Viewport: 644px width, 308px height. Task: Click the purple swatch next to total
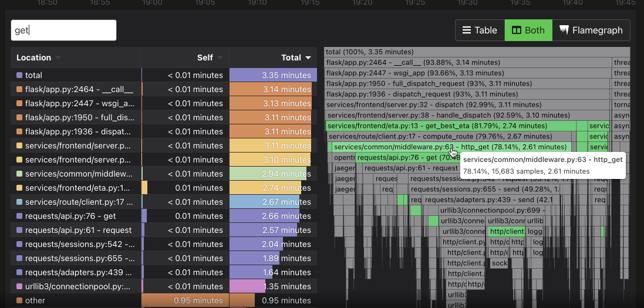(x=19, y=75)
